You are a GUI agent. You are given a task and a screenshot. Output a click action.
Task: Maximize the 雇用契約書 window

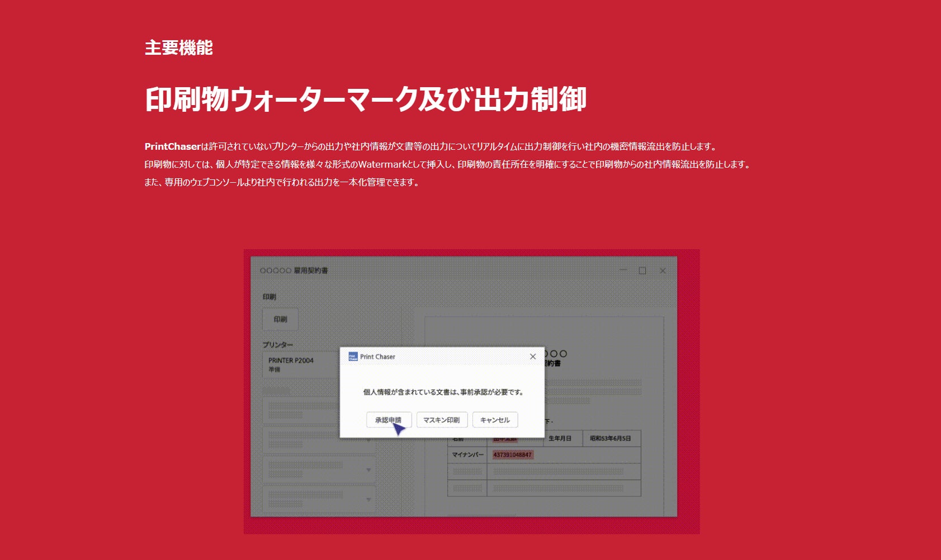tap(642, 270)
